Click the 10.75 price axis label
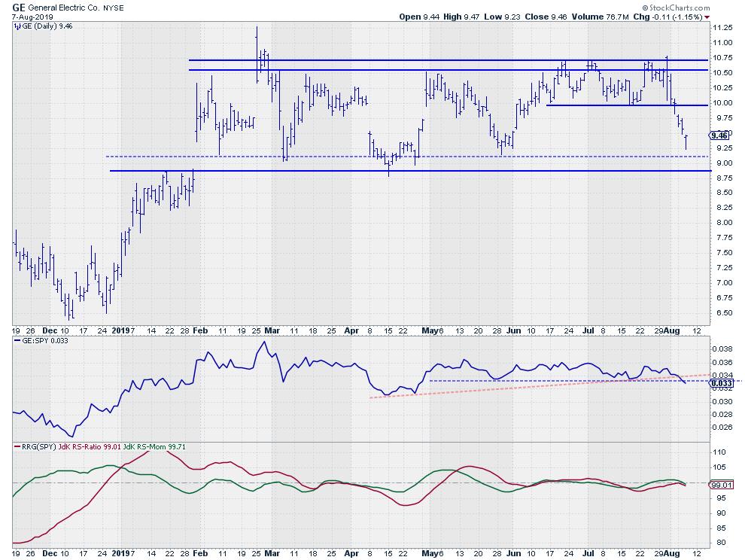The height and width of the screenshot is (560, 745). click(722, 58)
